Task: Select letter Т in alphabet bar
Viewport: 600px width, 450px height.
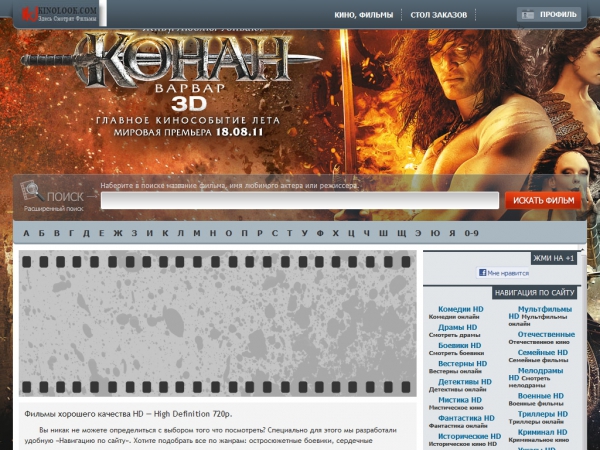Action: pos(289,233)
